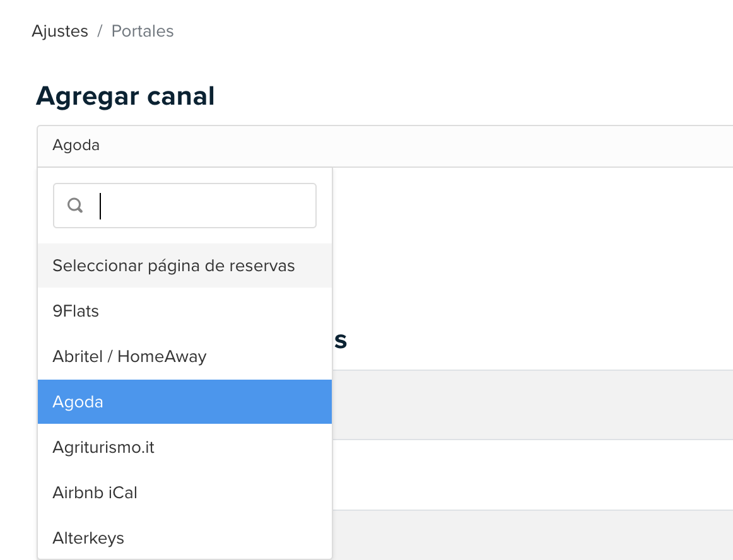Focus the channel search text field

[185, 206]
